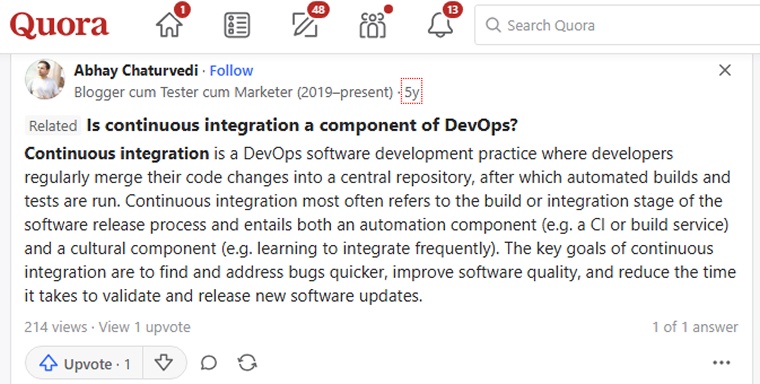Screen dimensions: 760x384
Task: Open the question about continuous integration
Action: pos(302,126)
